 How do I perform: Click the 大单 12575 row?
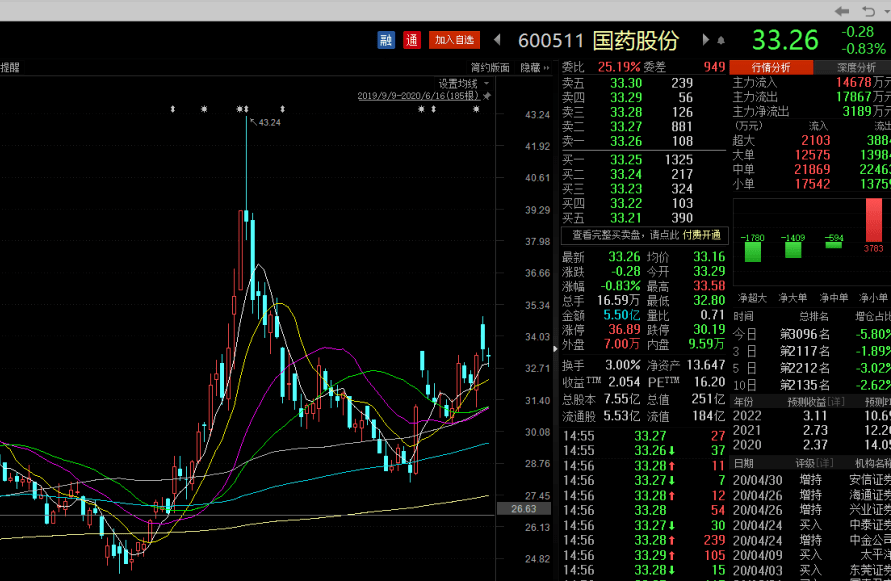[811, 155]
